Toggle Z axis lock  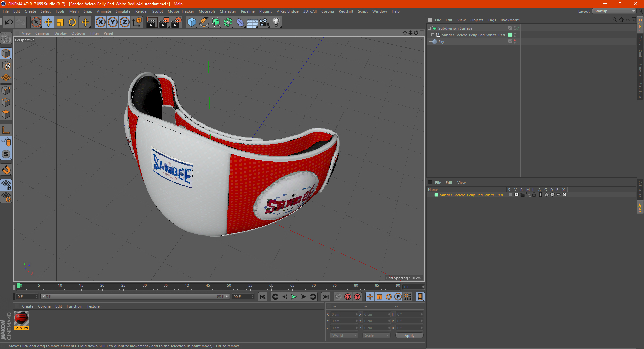point(125,22)
